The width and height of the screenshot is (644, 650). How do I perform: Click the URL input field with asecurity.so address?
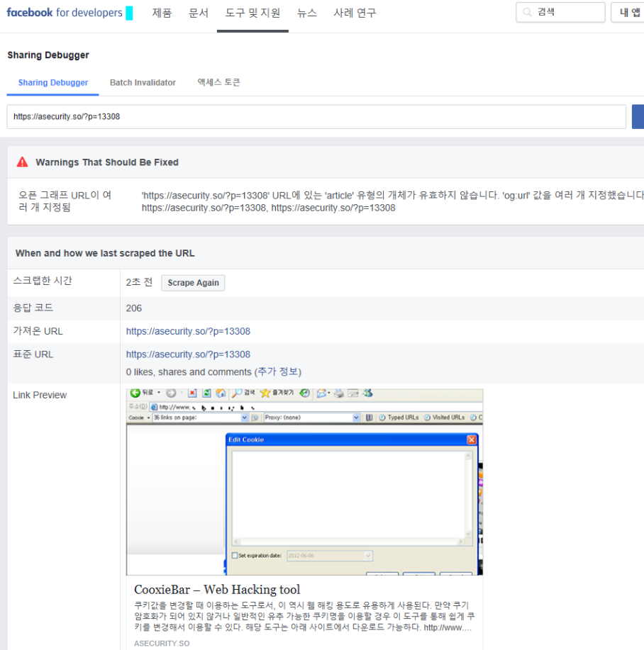tap(316, 116)
